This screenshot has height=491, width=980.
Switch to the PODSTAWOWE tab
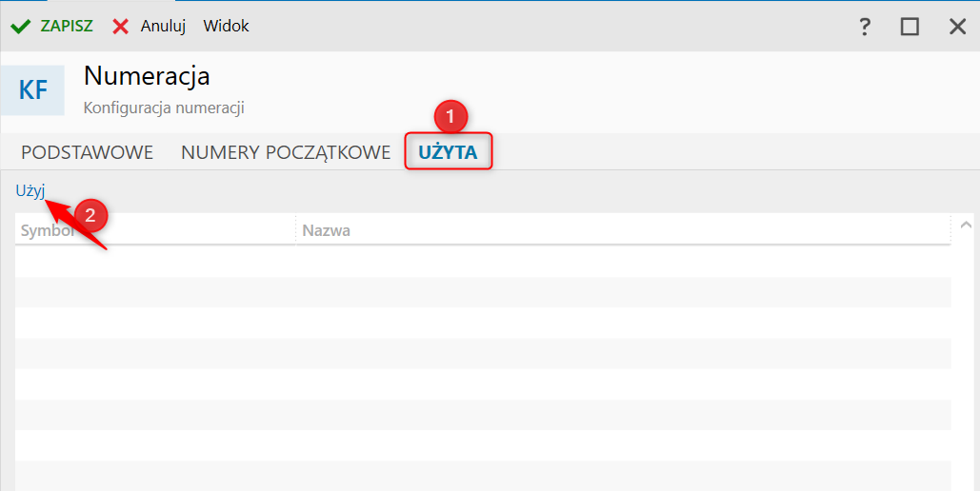tap(87, 152)
